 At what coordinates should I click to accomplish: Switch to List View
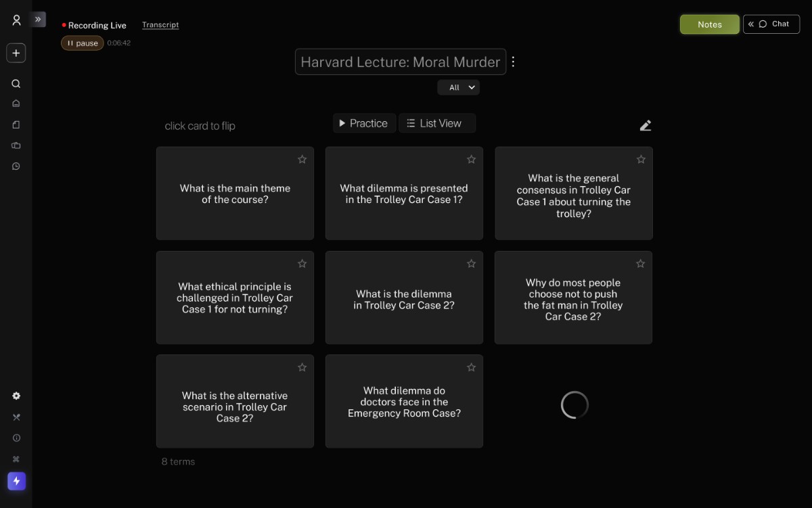(436, 123)
